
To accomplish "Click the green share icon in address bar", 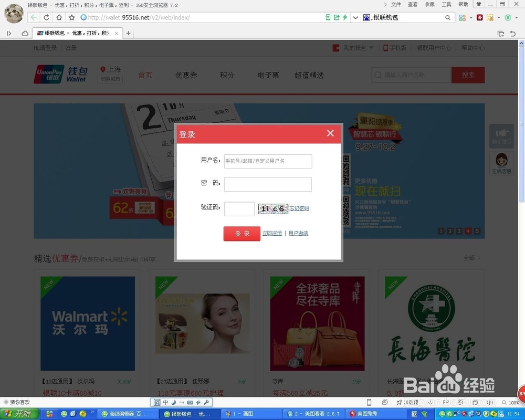I will (x=337, y=17).
